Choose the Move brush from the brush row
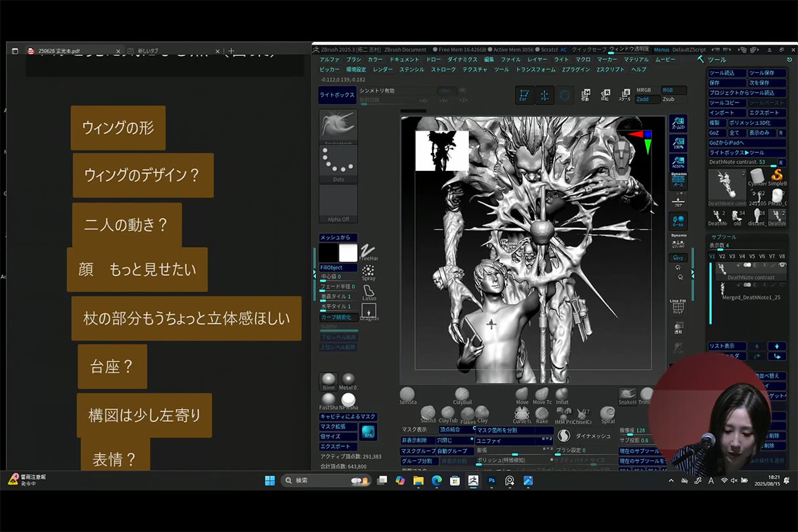 pyautogui.click(x=522, y=394)
